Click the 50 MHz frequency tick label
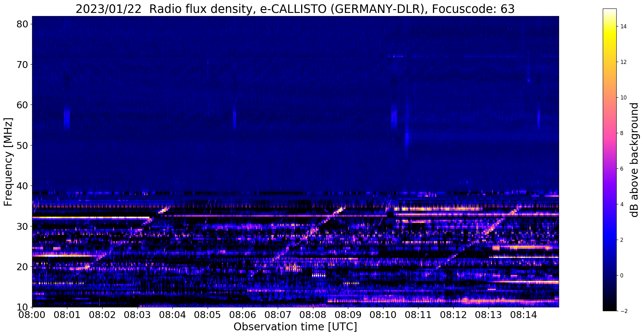The image size is (644, 336). point(22,145)
